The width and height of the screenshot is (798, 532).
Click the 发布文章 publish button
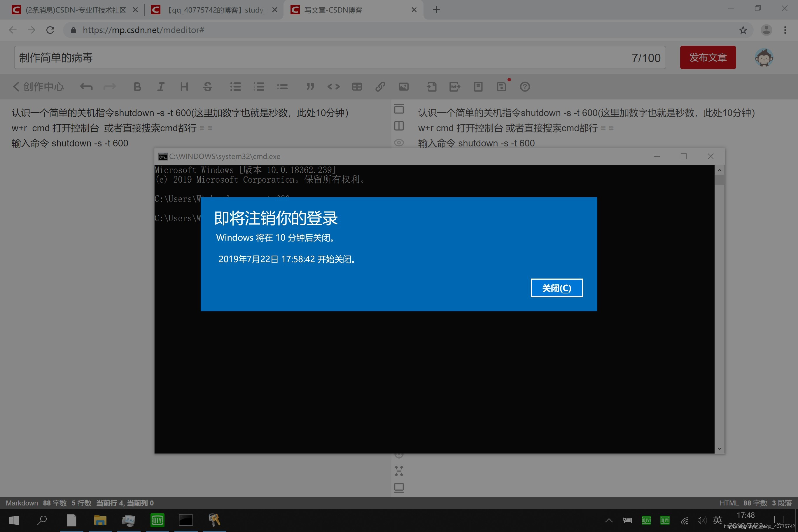tap(708, 57)
